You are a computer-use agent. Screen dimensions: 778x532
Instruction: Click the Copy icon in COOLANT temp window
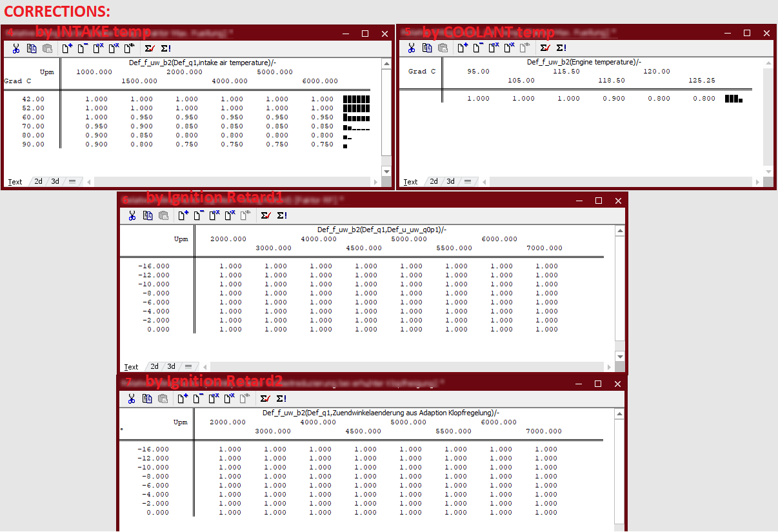[x=427, y=48]
